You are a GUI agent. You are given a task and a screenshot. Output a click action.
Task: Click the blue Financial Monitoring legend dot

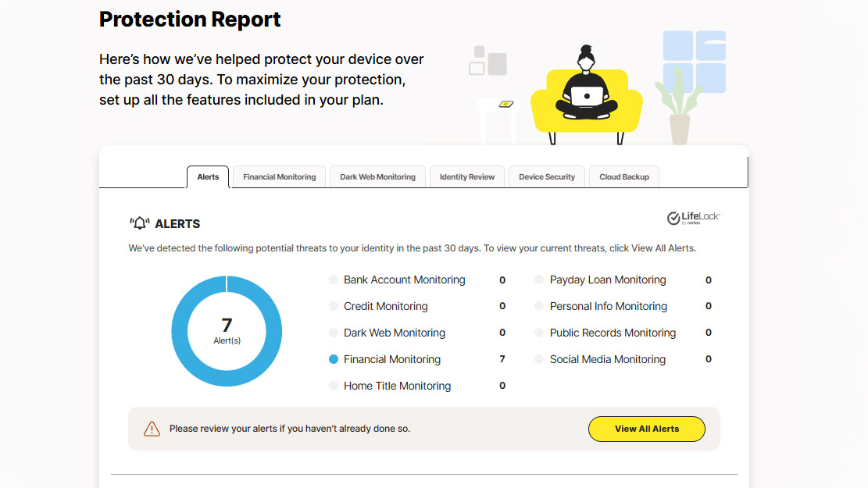tap(334, 359)
